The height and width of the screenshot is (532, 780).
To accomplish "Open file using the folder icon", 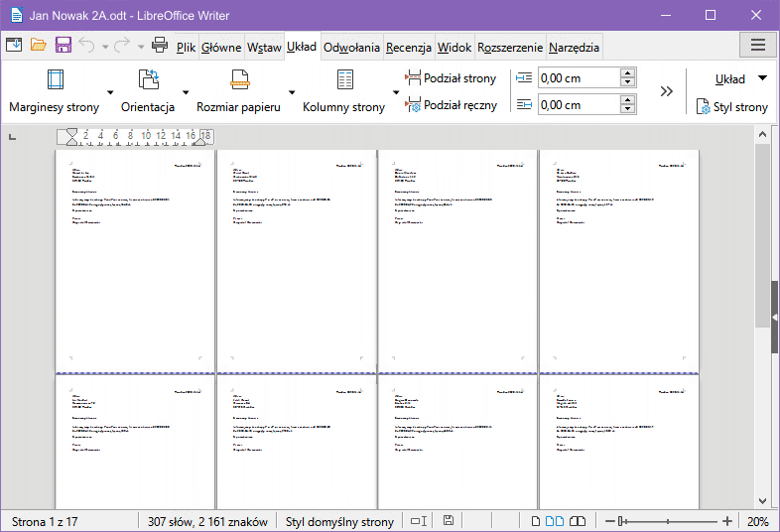I will (39, 45).
